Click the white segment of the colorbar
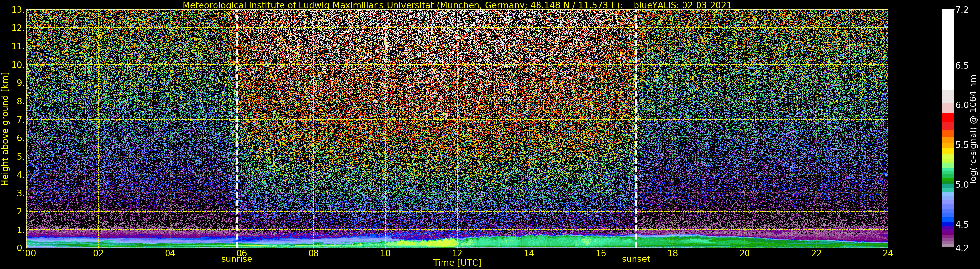 coord(948,50)
